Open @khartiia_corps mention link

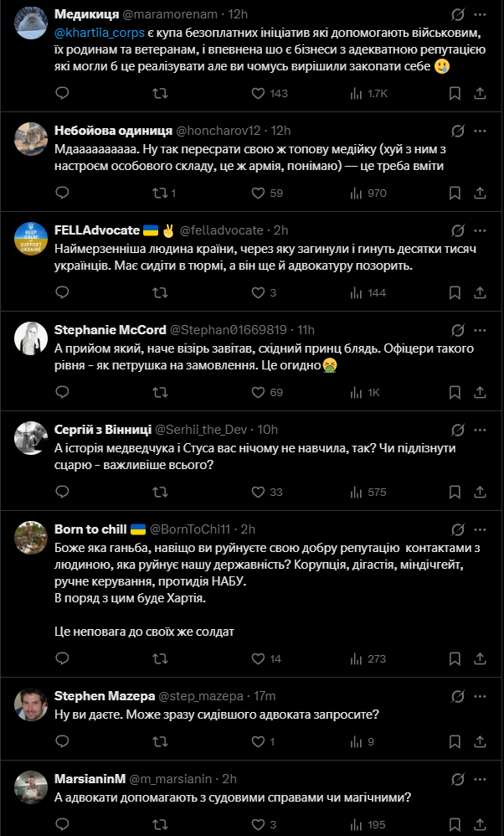pos(100,33)
